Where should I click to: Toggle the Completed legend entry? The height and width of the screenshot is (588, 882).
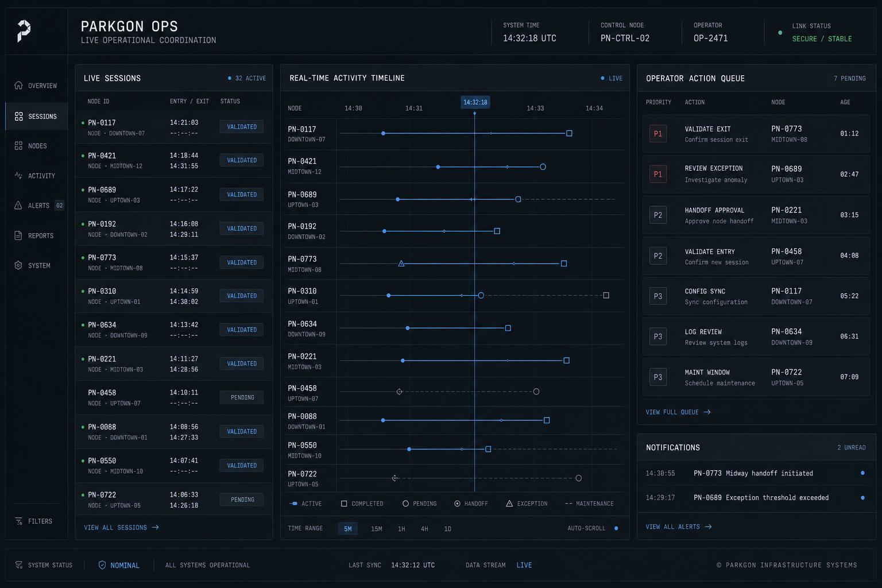pos(362,504)
